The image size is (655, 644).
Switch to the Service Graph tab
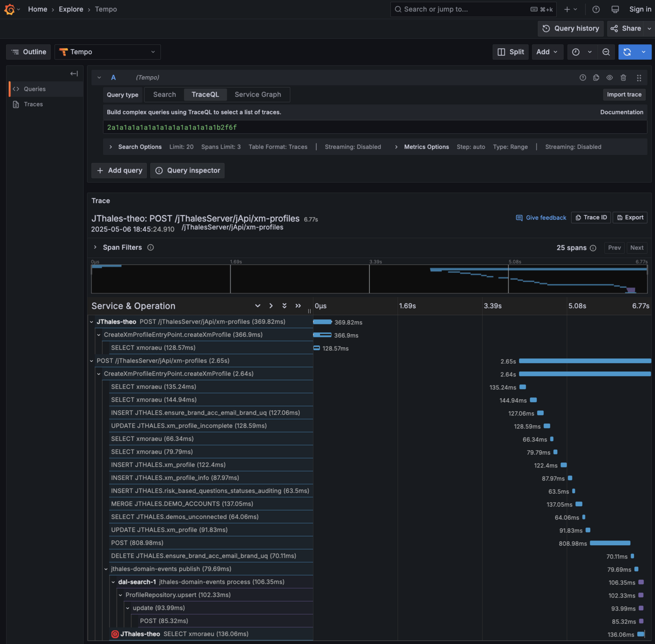[x=258, y=94]
